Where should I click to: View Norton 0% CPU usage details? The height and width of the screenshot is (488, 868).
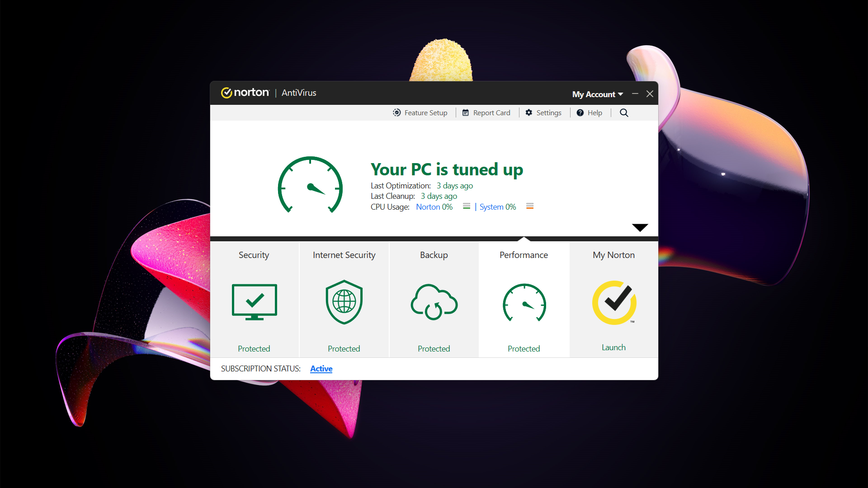434,207
